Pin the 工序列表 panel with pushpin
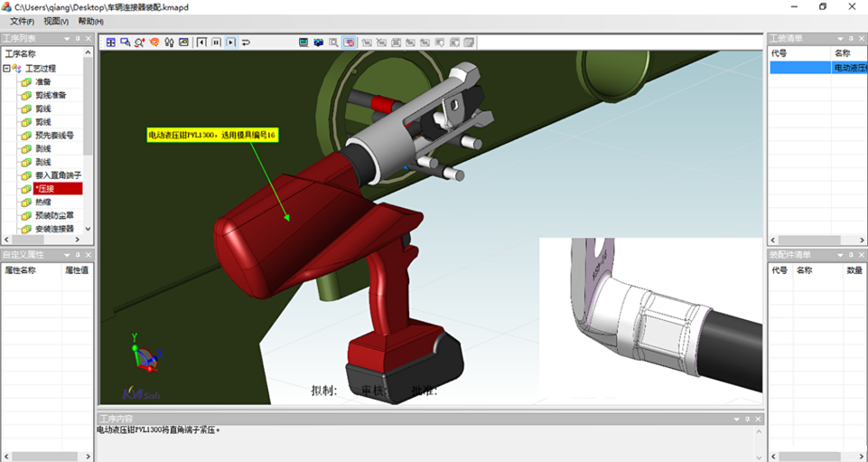 78,39
